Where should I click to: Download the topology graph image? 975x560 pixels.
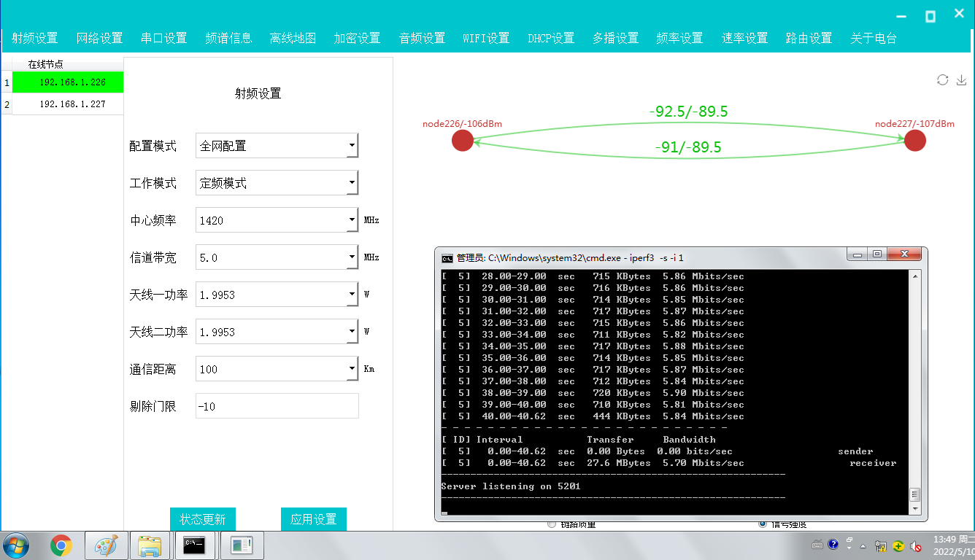pos(961,80)
